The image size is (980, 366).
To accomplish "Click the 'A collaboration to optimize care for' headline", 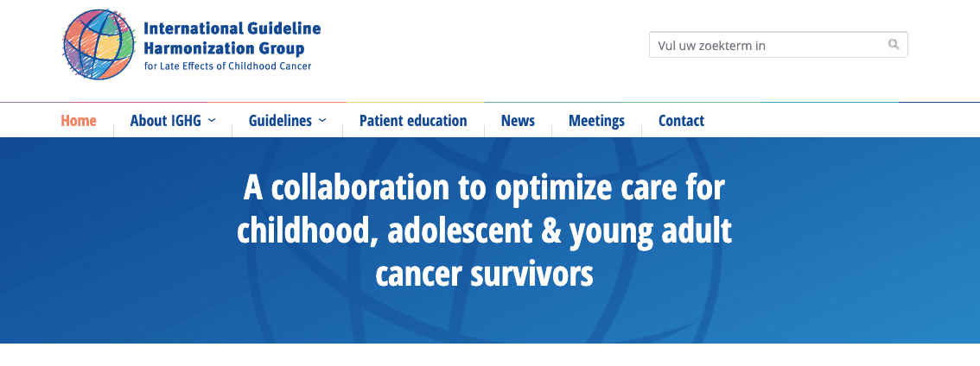I will point(484,189).
